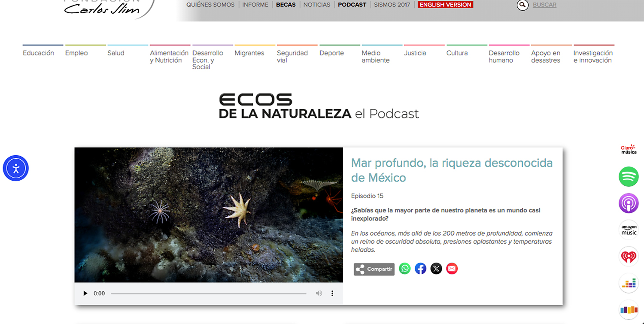The height and width of the screenshot is (324, 644).
Task: Click the deep sea episode thumbnail
Action: (x=209, y=215)
